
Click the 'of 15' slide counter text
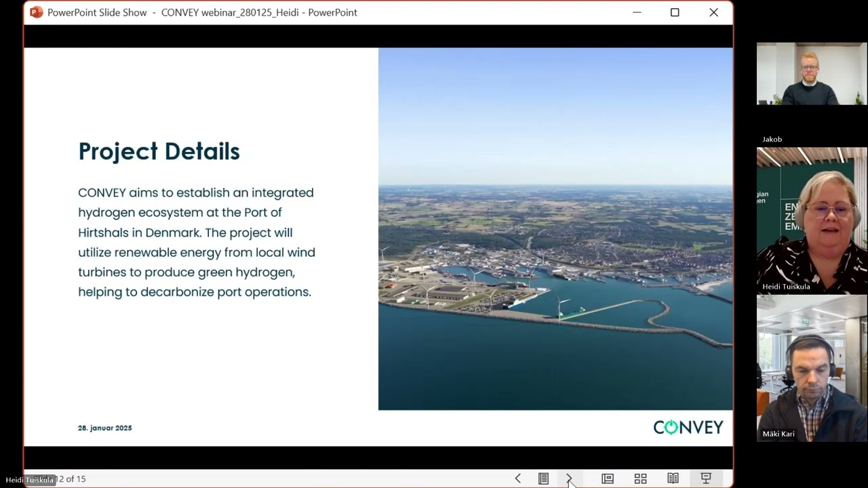coord(76,479)
